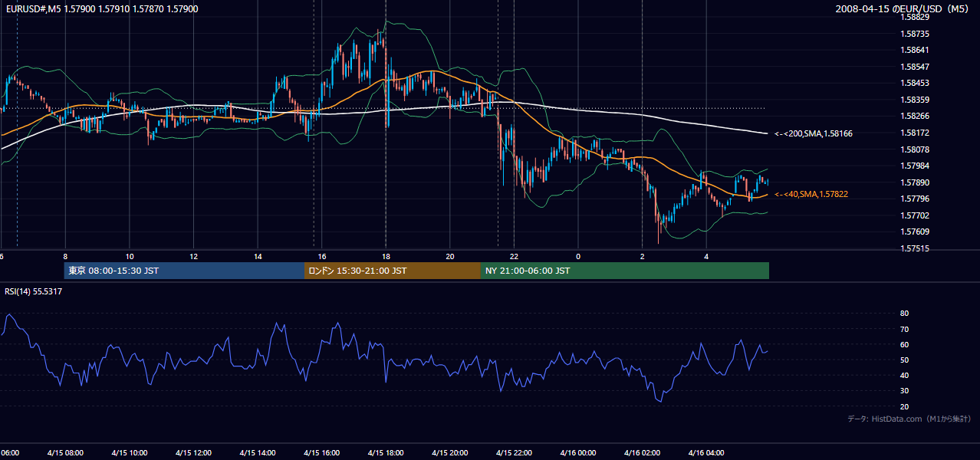Screen dimensions: 980x460
Task: Click price axis label 1.58078
Action: pos(916,149)
